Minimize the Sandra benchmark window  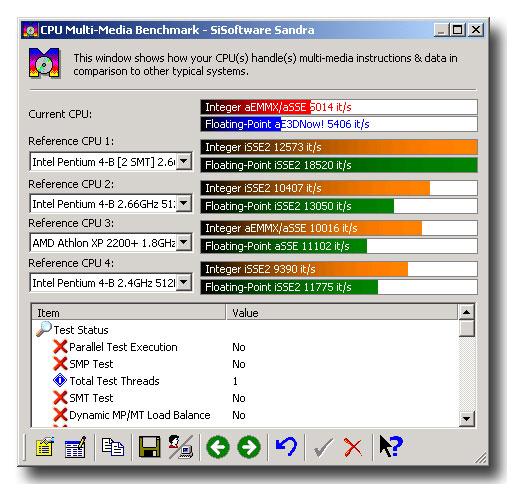coord(441,30)
